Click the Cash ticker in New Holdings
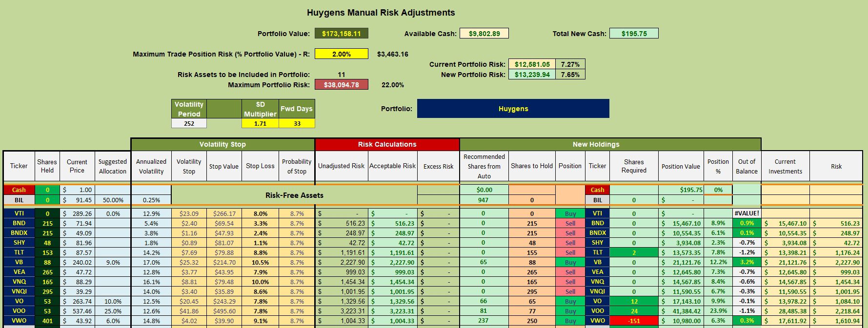 597,190
